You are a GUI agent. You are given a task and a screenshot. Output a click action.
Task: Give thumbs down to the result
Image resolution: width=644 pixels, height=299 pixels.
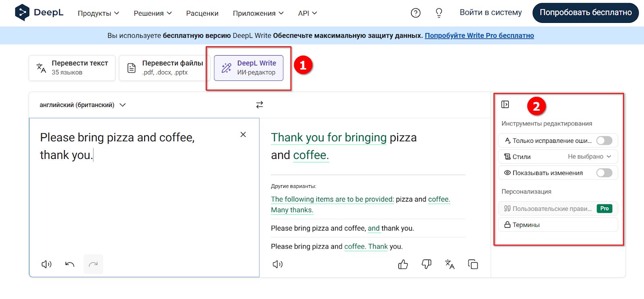pyautogui.click(x=426, y=264)
